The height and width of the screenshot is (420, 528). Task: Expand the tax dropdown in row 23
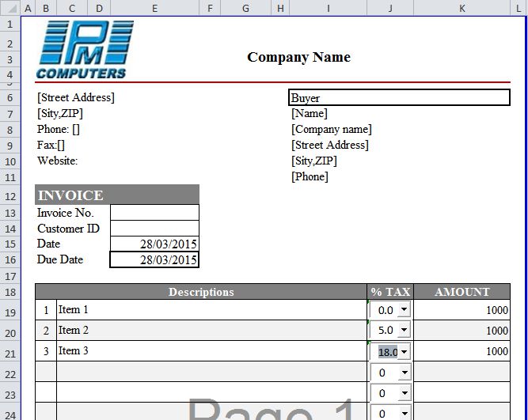(404, 393)
